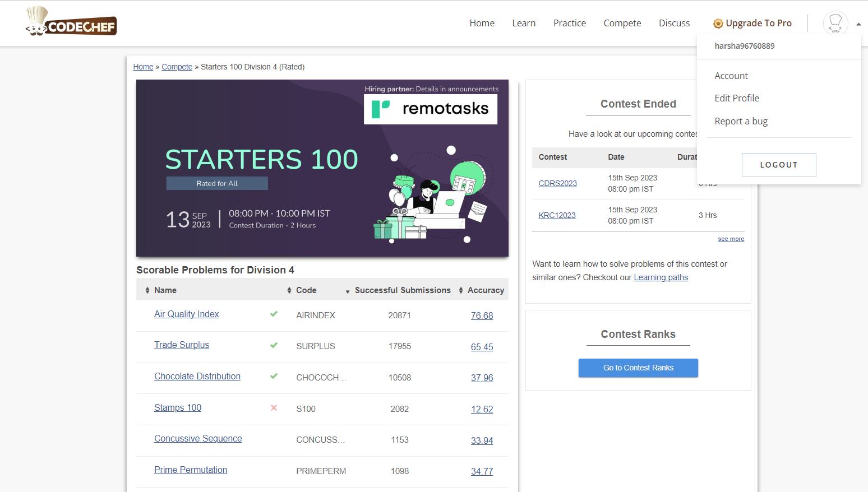Open the Learn nav item
868x492 pixels.
(x=524, y=23)
